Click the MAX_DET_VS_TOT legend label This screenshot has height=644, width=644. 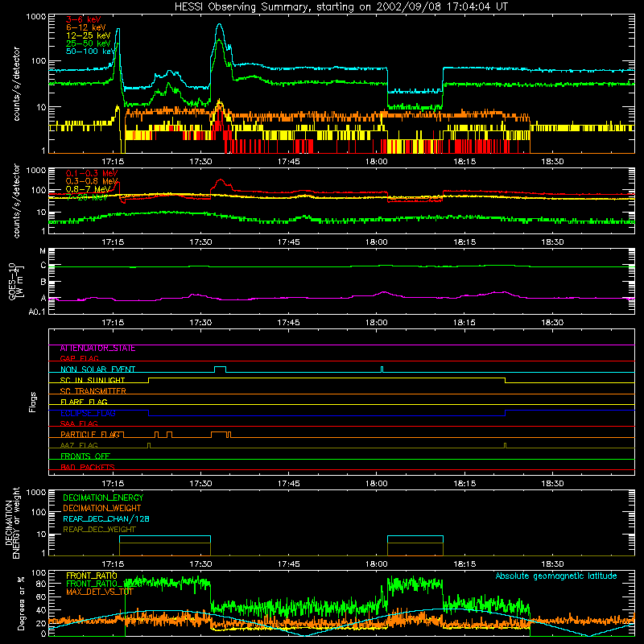click(x=100, y=592)
